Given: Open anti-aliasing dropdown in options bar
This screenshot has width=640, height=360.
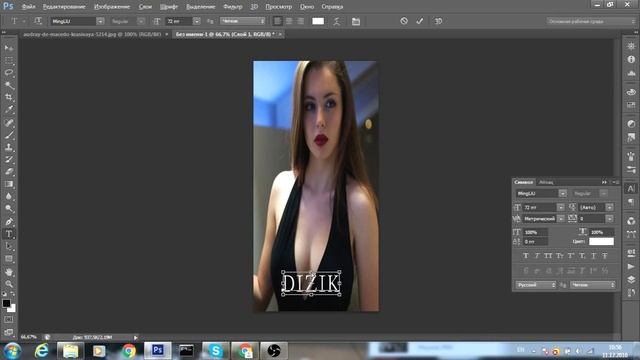Looking at the screenshot, I should point(242,21).
